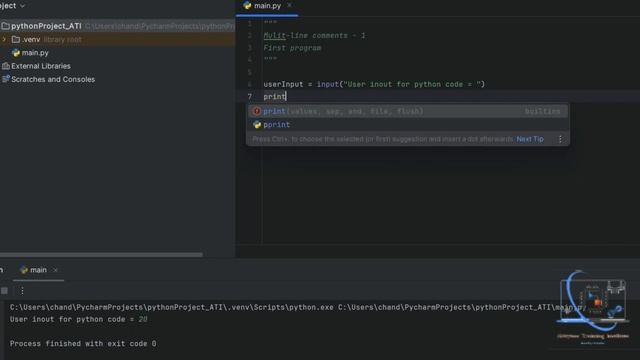This screenshot has width=640, height=360.
Task: Choose the pprint completion suggestion
Action: click(x=408, y=124)
